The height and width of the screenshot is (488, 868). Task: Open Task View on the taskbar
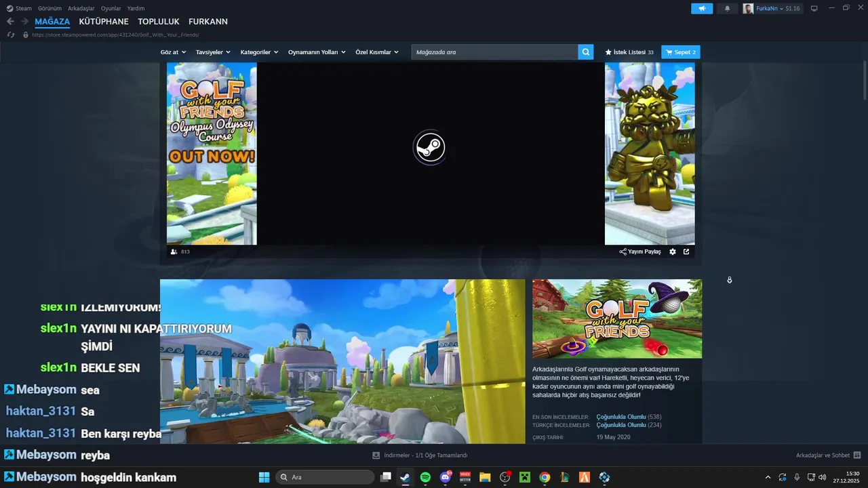click(386, 477)
